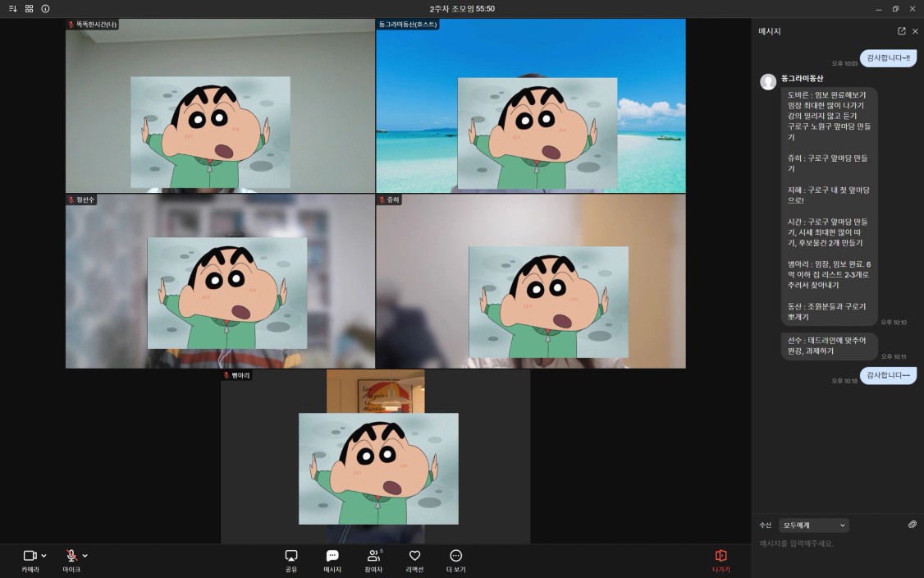924x578 pixels.
Task: Click long message starting with 도바른 : 임보
Action: pos(829,206)
